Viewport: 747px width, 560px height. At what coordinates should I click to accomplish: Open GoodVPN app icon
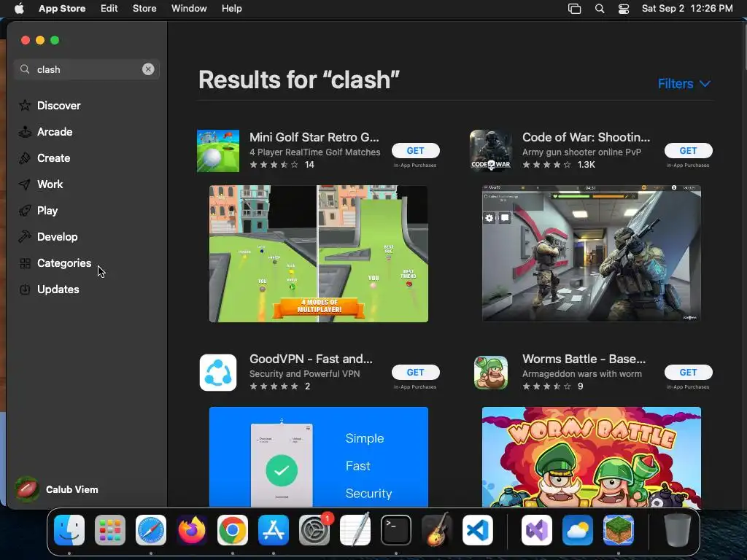click(x=218, y=373)
